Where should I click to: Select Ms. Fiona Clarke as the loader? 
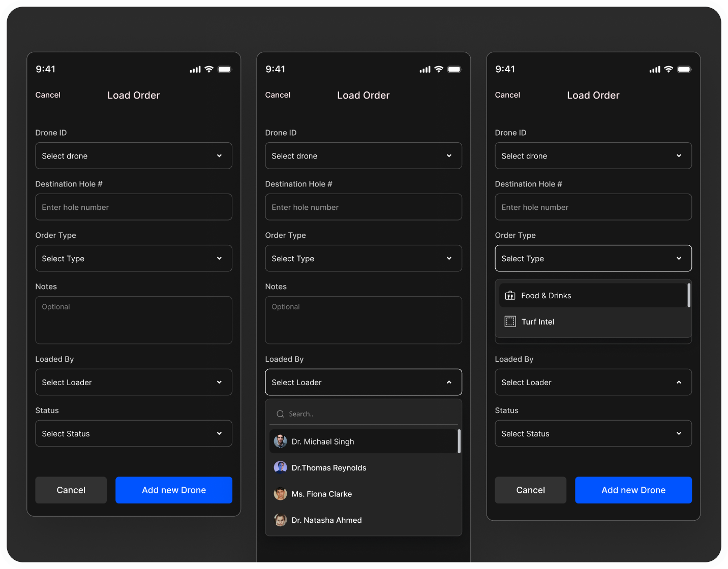pos(322,494)
